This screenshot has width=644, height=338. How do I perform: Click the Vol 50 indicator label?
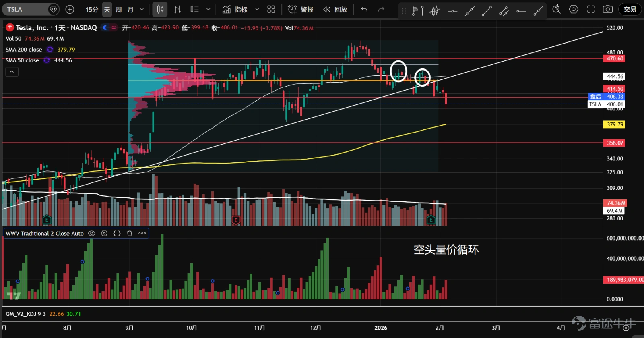(x=13, y=39)
